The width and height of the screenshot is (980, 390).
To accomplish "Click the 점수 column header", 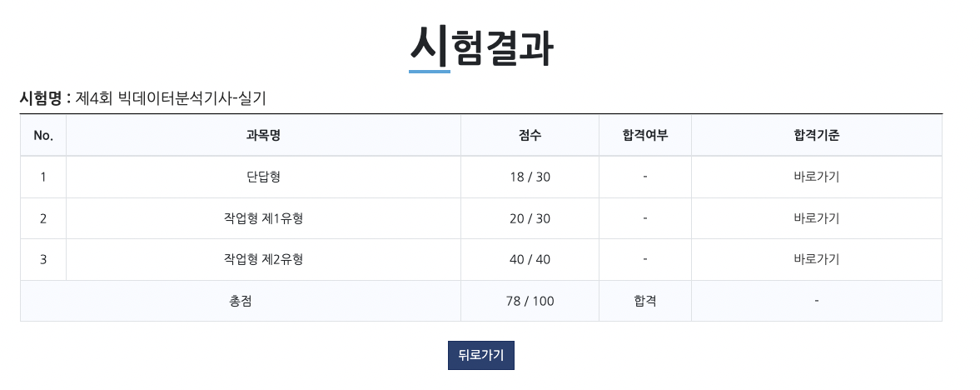I will 530,135.
